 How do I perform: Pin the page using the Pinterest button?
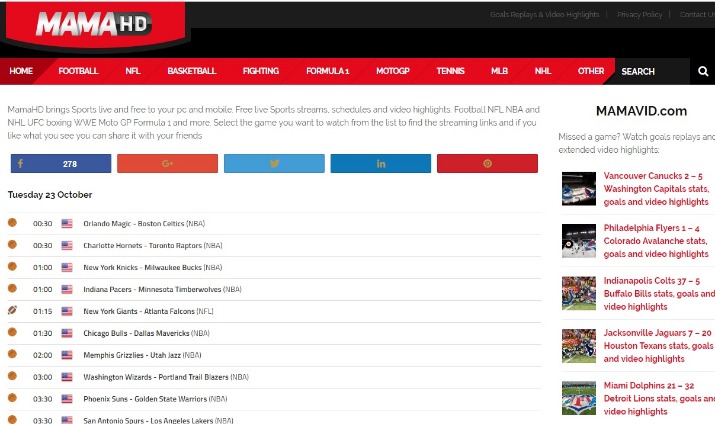pyautogui.click(x=487, y=163)
